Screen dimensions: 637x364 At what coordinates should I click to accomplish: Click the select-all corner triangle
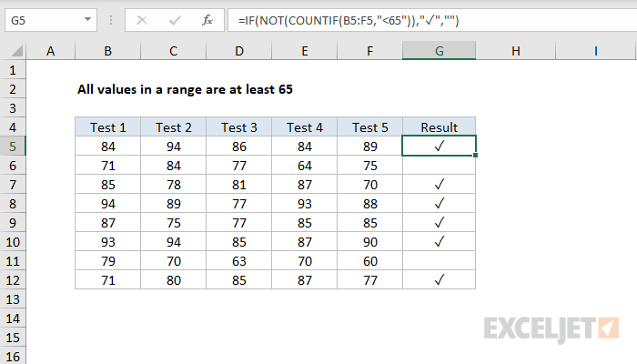click(x=15, y=52)
